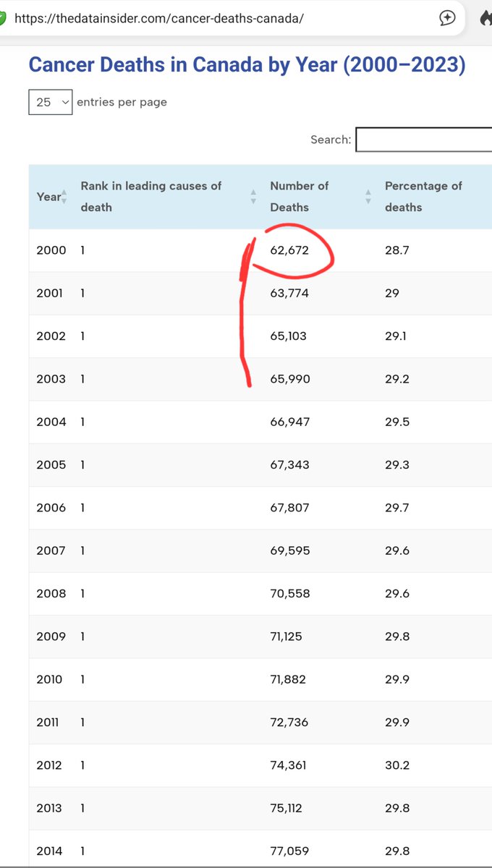This screenshot has width=492, height=868.
Task: Select the deaths value 74,361
Action: tap(288, 765)
